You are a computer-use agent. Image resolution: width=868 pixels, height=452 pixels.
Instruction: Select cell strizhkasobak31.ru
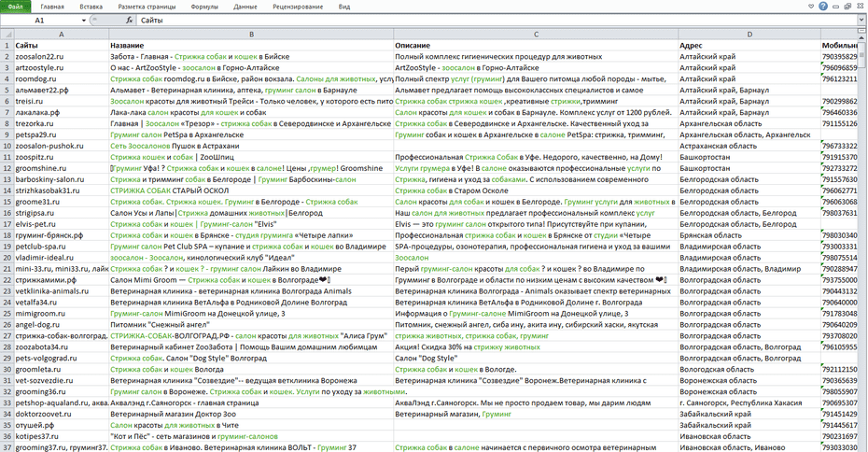(62, 191)
